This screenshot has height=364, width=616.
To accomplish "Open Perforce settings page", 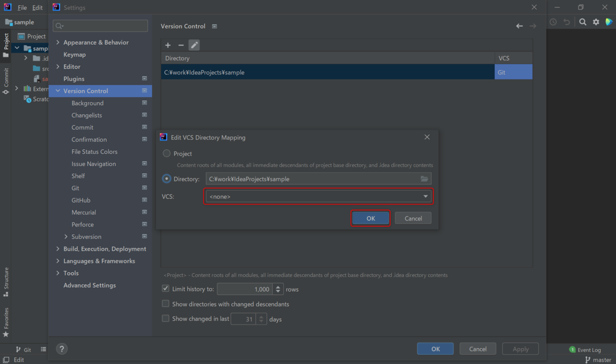I will 83,225.
